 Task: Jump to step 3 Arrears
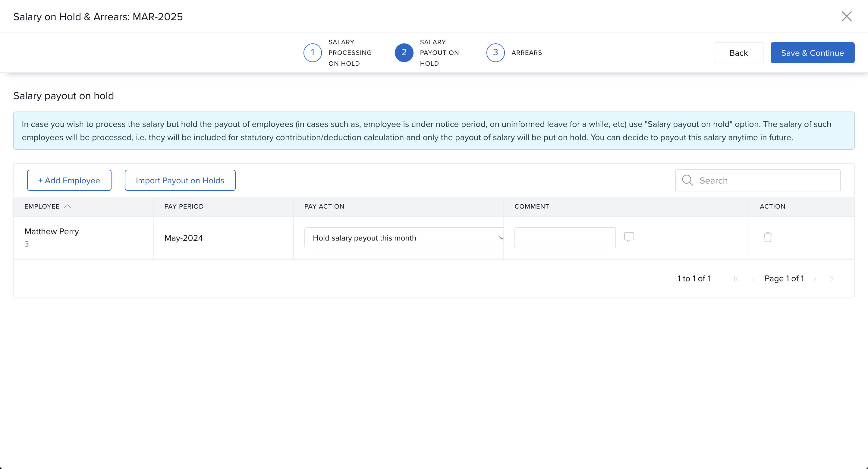pos(495,52)
